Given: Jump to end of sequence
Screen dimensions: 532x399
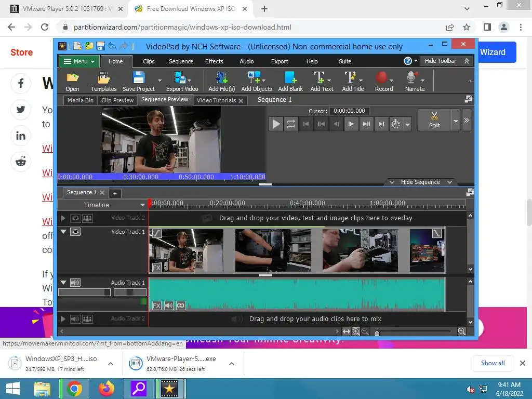Looking at the screenshot, I should click(x=381, y=124).
